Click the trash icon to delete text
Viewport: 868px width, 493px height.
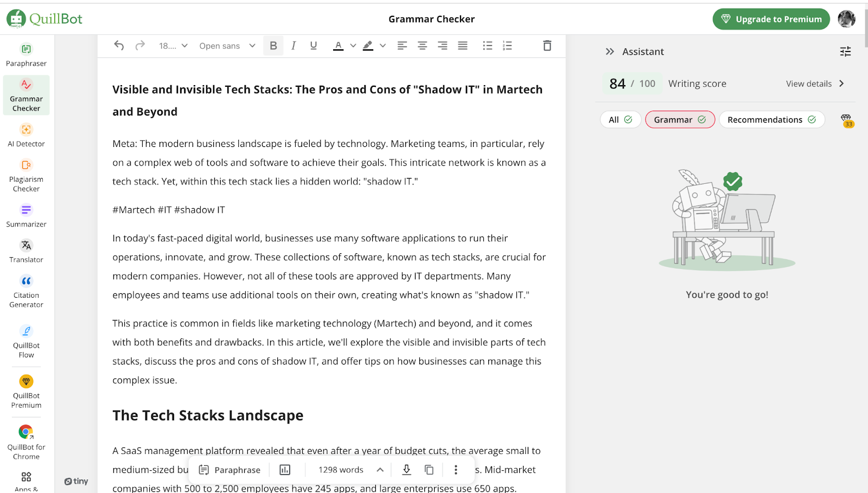pos(547,46)
